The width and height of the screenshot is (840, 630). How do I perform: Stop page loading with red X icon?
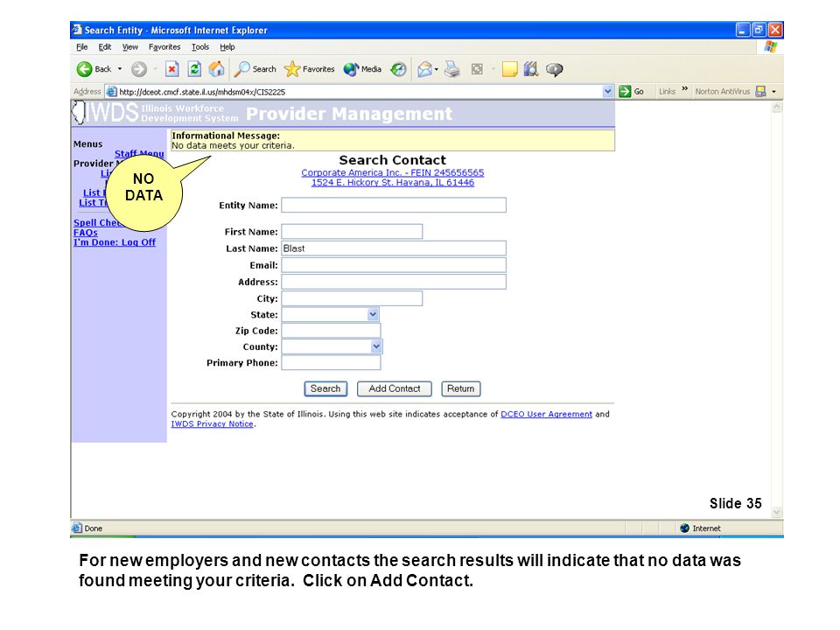click(172, 69)
